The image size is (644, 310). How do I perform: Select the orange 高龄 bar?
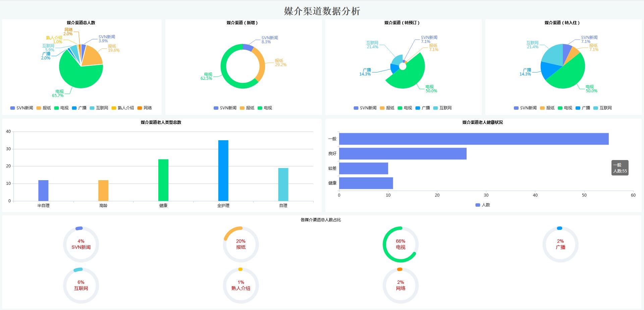[x=103, y=191]
